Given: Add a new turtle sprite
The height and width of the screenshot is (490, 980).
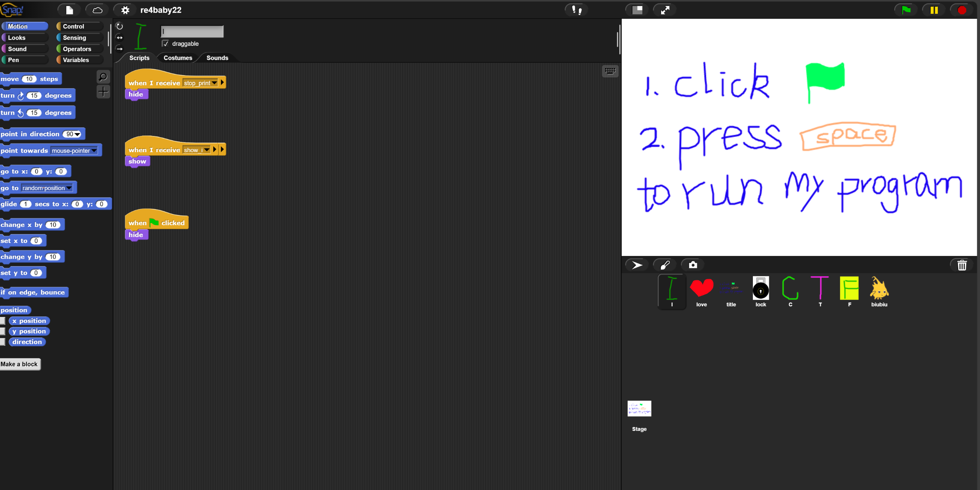Looking at the screenshot, I should (x=637, y=265).
